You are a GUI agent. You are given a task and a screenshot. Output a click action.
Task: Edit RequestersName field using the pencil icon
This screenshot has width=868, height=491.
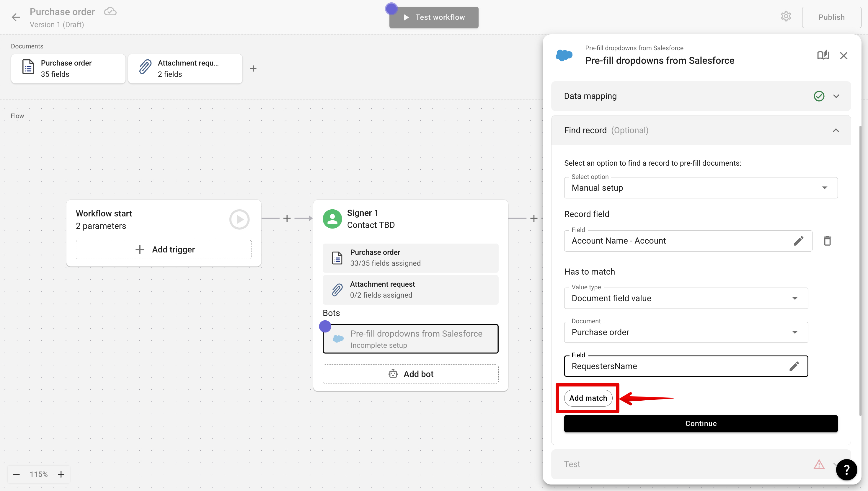[x=794, y=366]
